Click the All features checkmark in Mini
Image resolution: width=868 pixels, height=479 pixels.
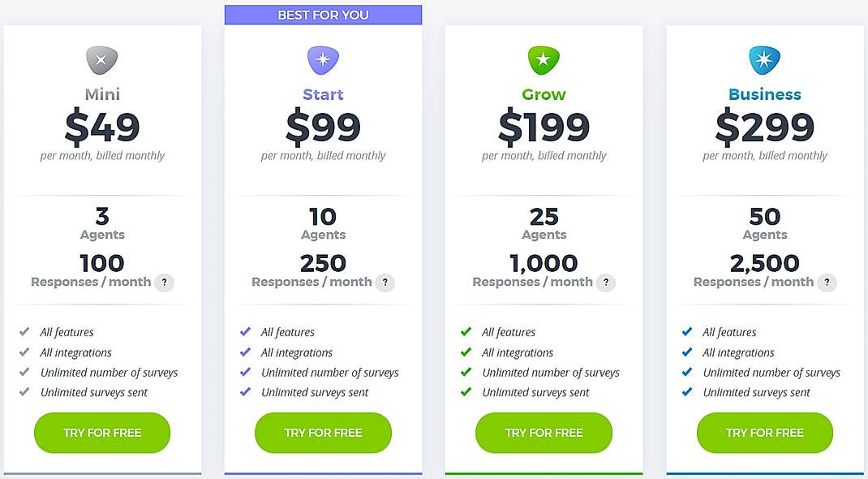coord(24,332)
